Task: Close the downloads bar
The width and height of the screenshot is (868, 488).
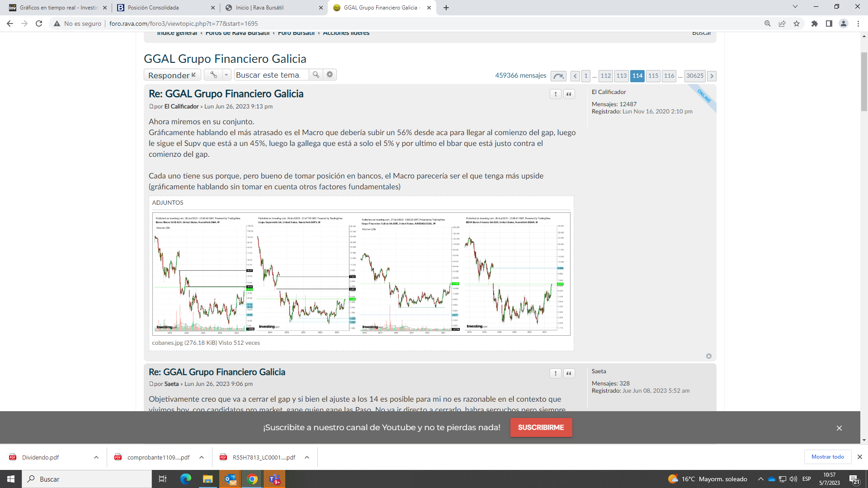Action: 860,457
